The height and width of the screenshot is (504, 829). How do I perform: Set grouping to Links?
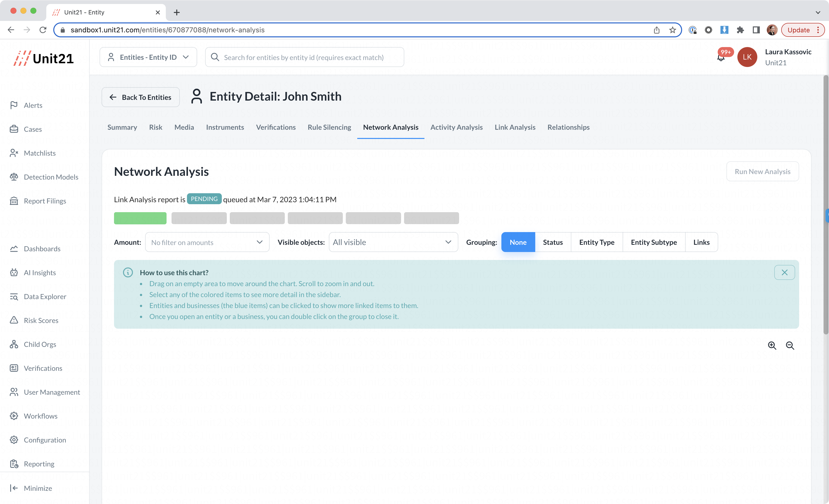coord(701,242)
